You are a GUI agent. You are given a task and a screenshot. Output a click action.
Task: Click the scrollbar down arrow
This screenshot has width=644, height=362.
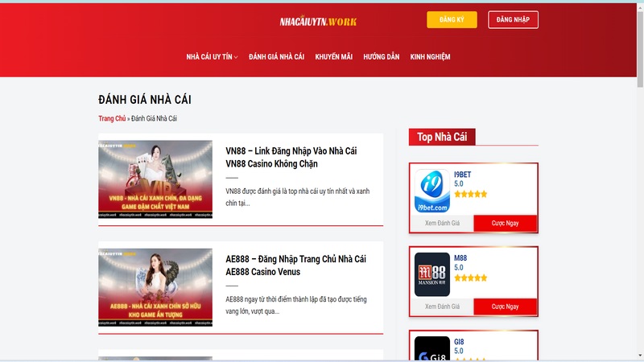pyautogui.click(x=640, y=356)
